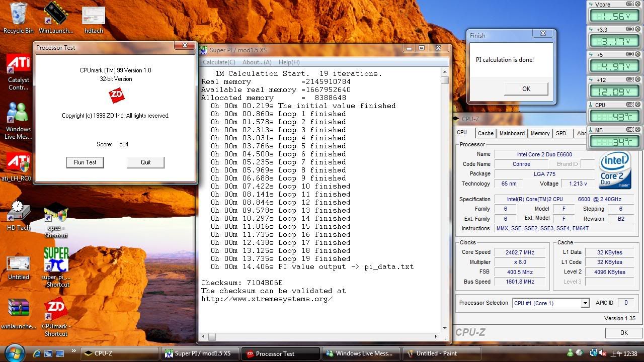Image resolution: width=644 pixels, height=362 pixels.
Task: Click OK in the Finish dialog
Action: click(526, 89)
